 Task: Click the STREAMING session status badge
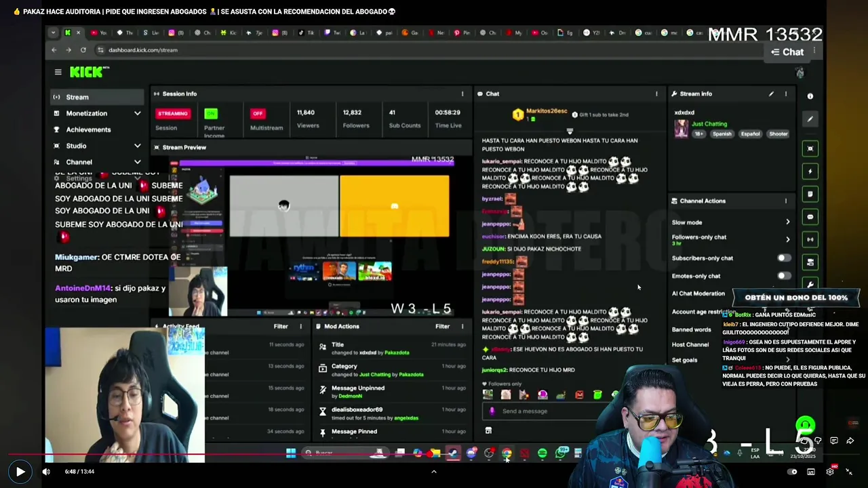172,114
